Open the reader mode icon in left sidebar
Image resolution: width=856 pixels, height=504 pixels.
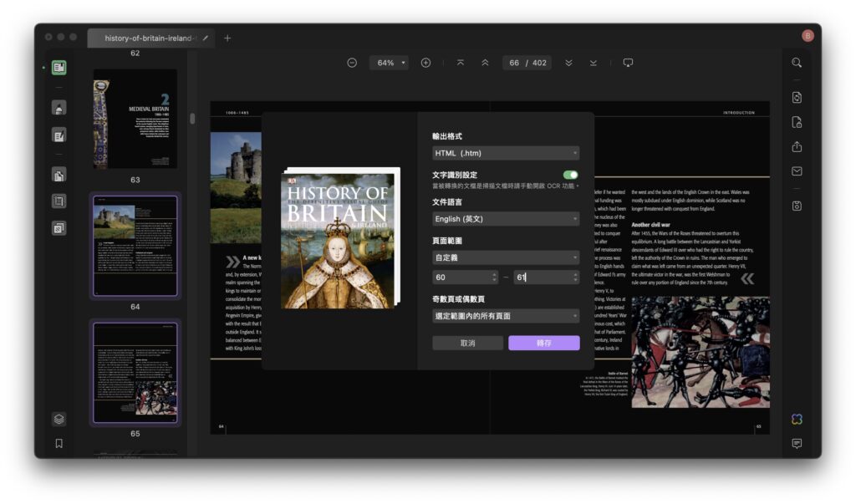pos(59,68)
